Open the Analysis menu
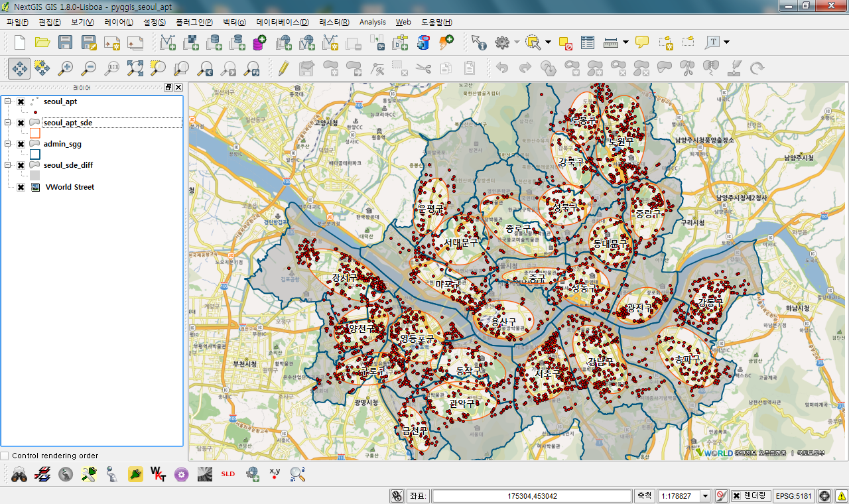This screenshot has height=504, width=849. (372, 22)
